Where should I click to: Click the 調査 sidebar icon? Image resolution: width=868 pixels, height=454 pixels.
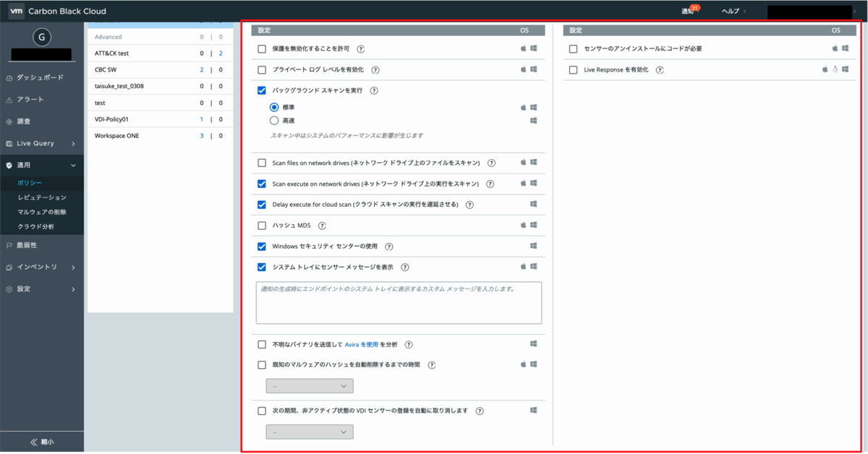[x=9, y=121]
